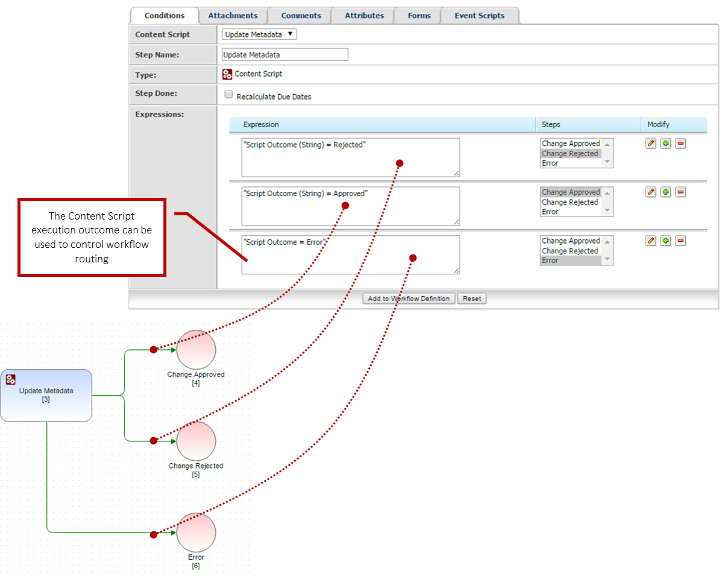
Task: Select Error in first expression's Steps list
Action: coord(550,163)
